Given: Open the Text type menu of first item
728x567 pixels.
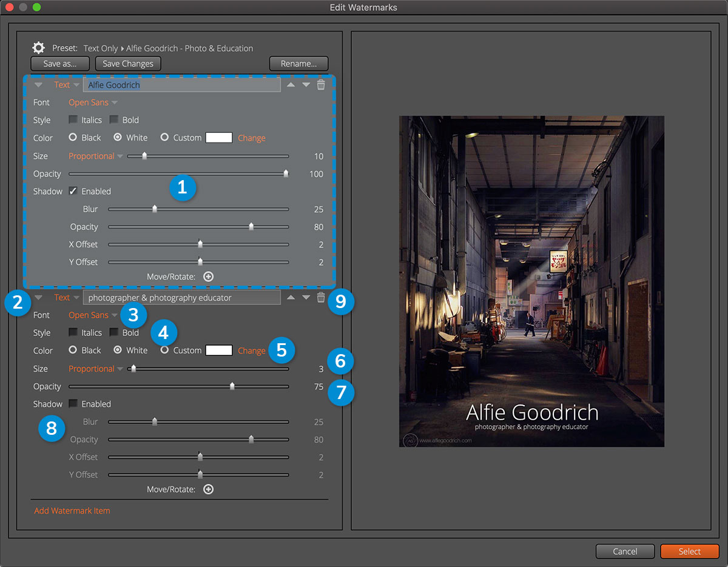Looking at the screenshot, I should click(66, 85).
